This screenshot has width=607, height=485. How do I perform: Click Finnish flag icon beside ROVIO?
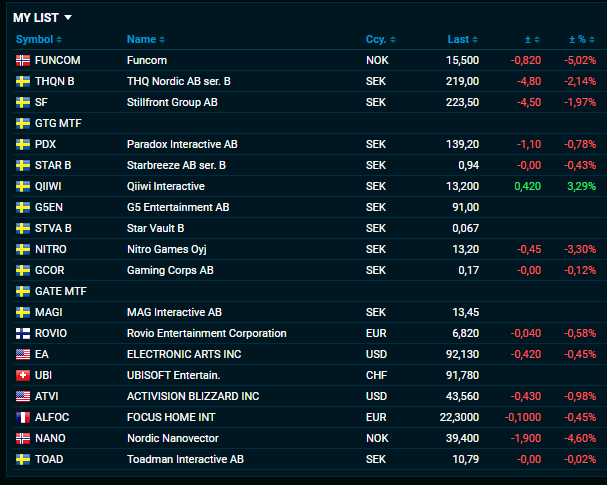pos(23,333)
